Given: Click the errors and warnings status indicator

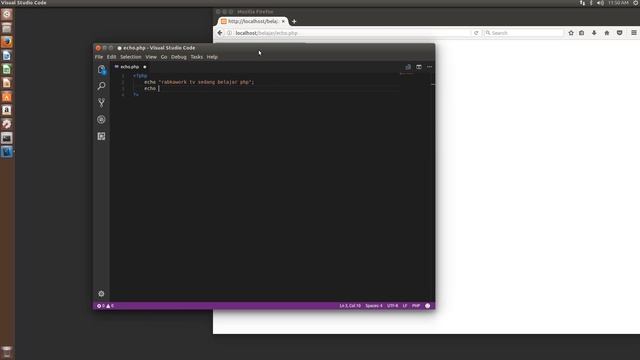Looking at the screenshot, I should pos(105,306).
